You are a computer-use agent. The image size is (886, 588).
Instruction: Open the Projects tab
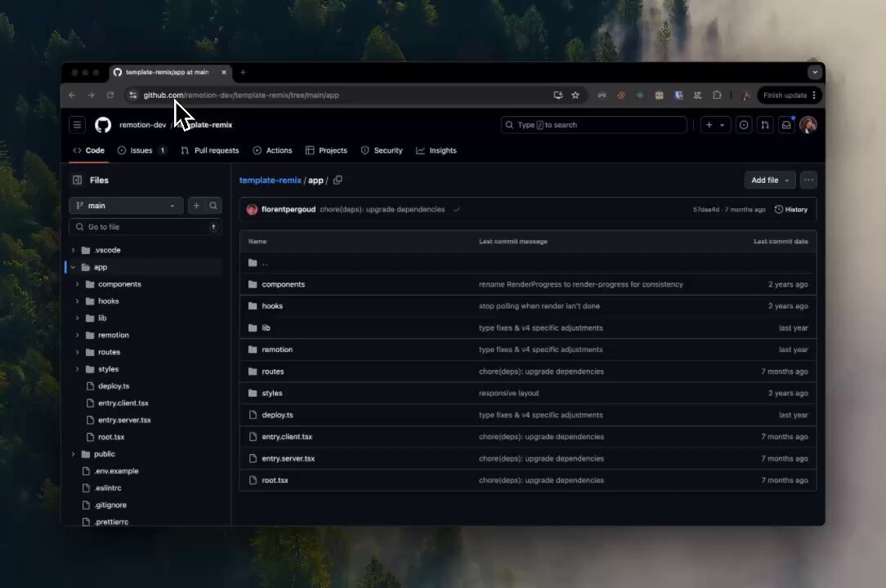click(326, 150)
